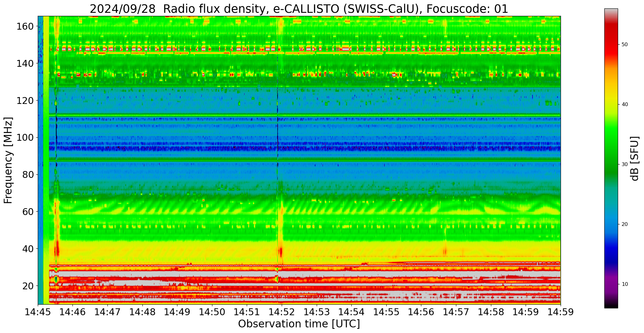The width and height of the screenshot is (644, 333).
Task: Click the faint burst near 14:56:40 at 40 MHz
Action: [445, 251]
